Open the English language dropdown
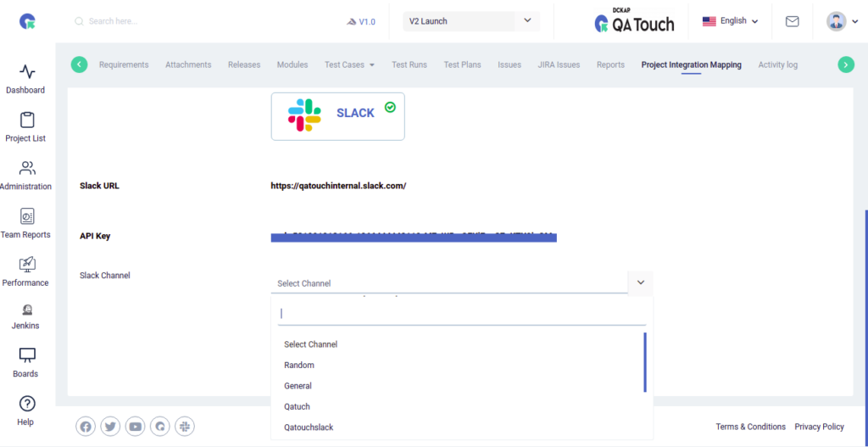 click(x=730, y=21)
